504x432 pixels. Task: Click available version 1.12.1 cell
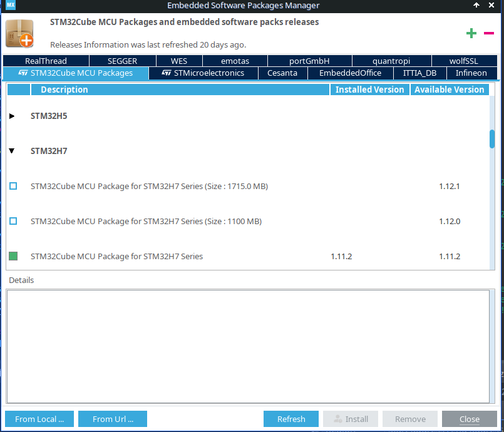450,187
